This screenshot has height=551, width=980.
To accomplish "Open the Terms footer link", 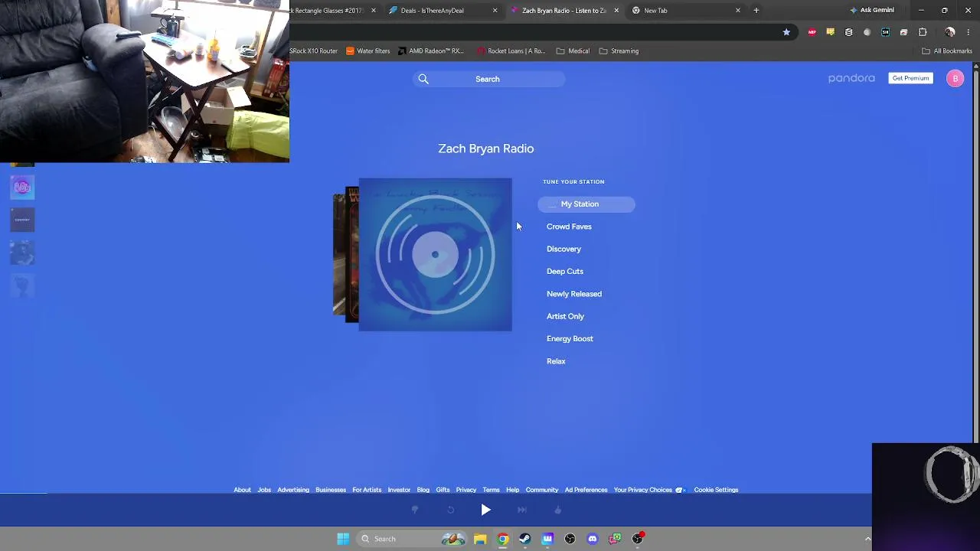I will [x=491, y=490].
